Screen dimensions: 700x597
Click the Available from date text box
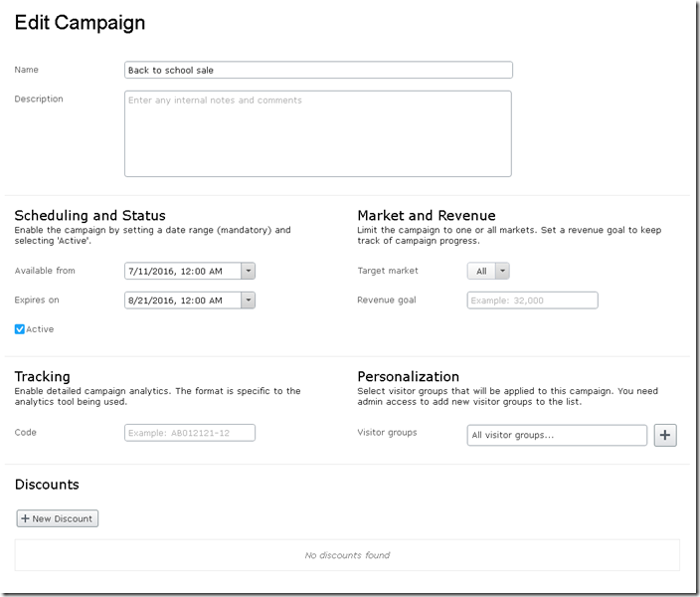[182, 271]
